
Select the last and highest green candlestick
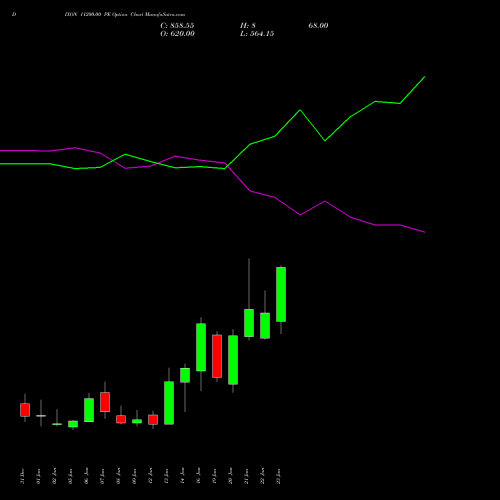281,294
